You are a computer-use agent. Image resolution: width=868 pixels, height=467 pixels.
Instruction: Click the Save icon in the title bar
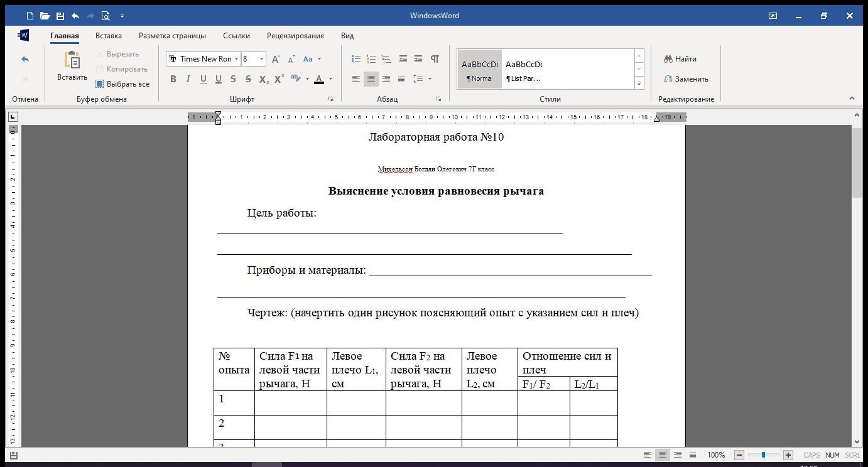(x=60, y=16)
